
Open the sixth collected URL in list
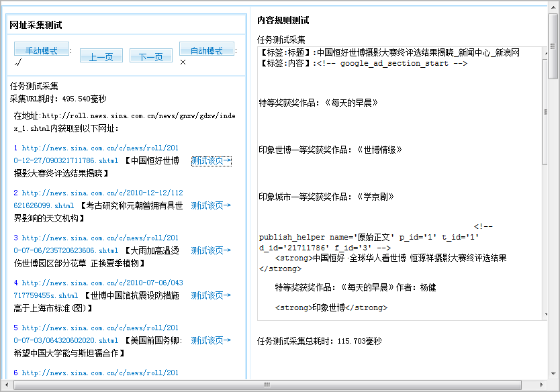tap(100, 373)
